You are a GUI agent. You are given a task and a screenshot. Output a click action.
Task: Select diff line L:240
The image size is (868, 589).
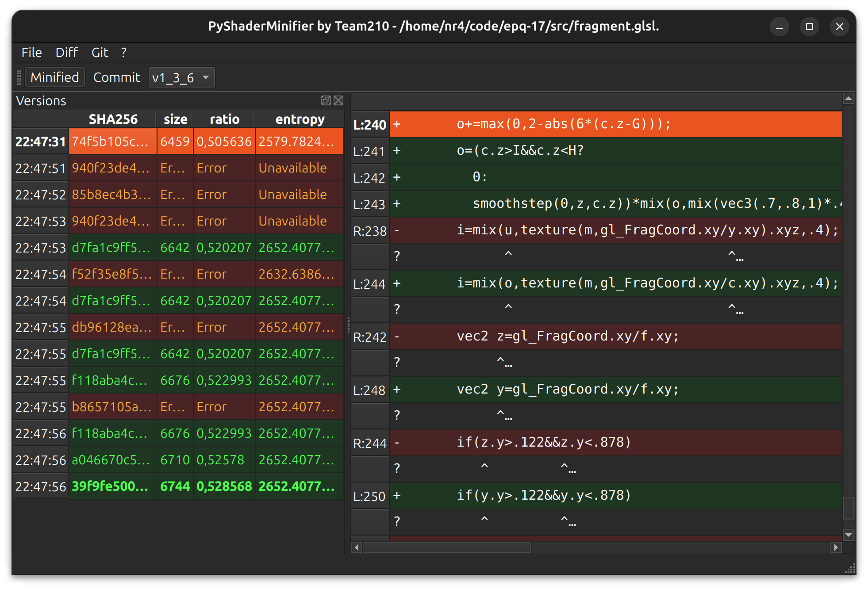(x=616, y=124)
